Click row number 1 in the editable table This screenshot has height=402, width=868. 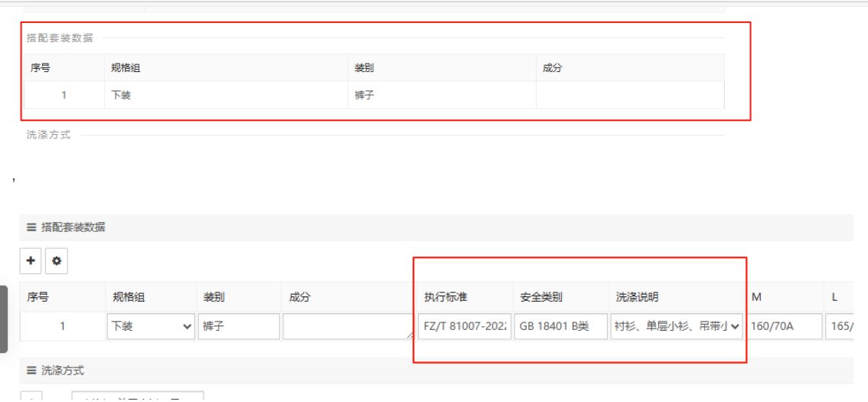[62, 326]
